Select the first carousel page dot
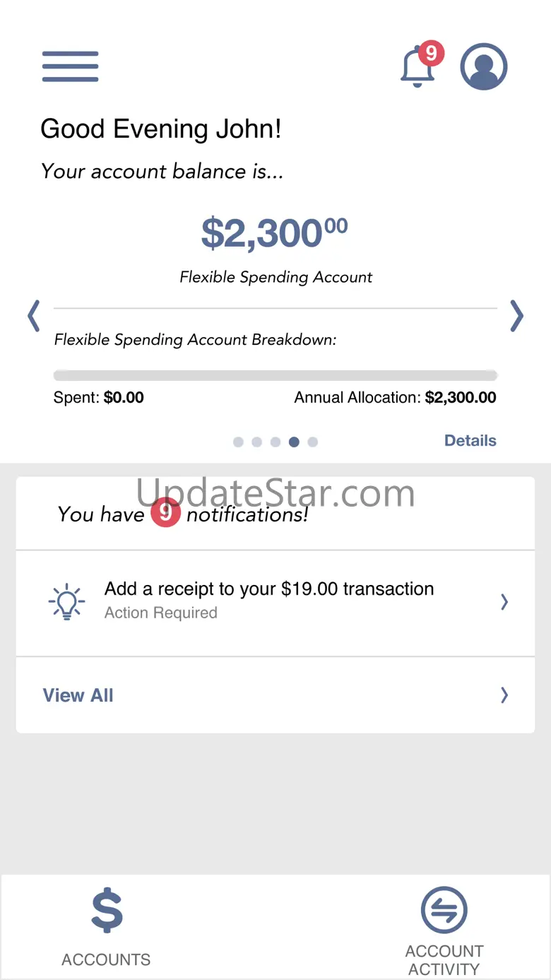The width and height of the screenshot is (551, 980). click(238, 442)
